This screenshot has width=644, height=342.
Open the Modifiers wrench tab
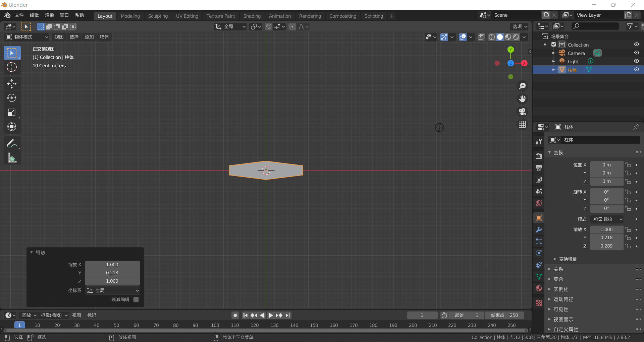pos(539,230)
